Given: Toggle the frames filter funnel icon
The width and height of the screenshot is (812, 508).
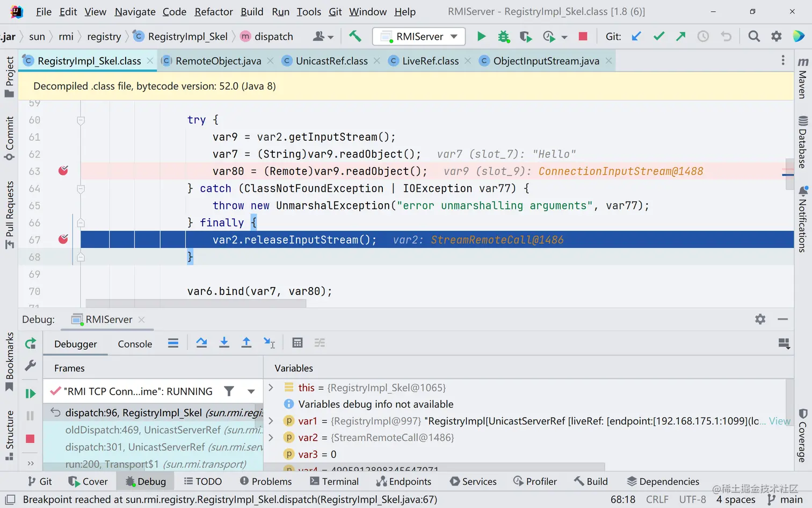Looking at the screenshot, I should [x=229, y=391].
